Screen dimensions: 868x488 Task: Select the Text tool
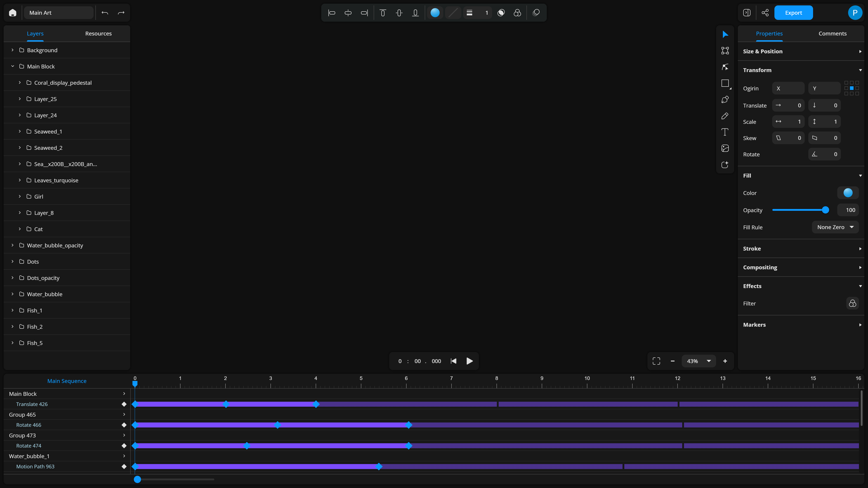click(x=725, y=132)
